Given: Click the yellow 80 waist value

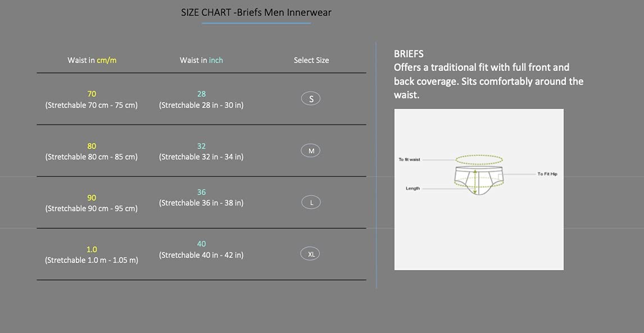Looking at the screenshot, I should point(92,146).
